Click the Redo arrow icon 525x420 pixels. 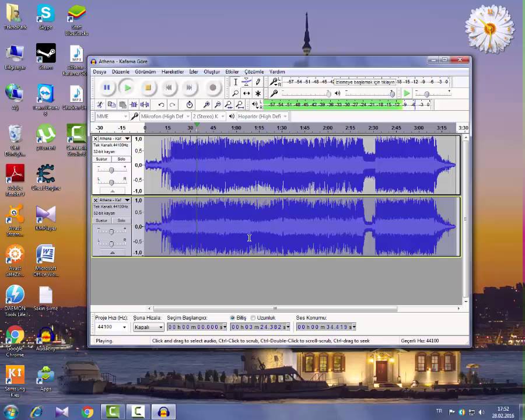[x=173, y=105]
